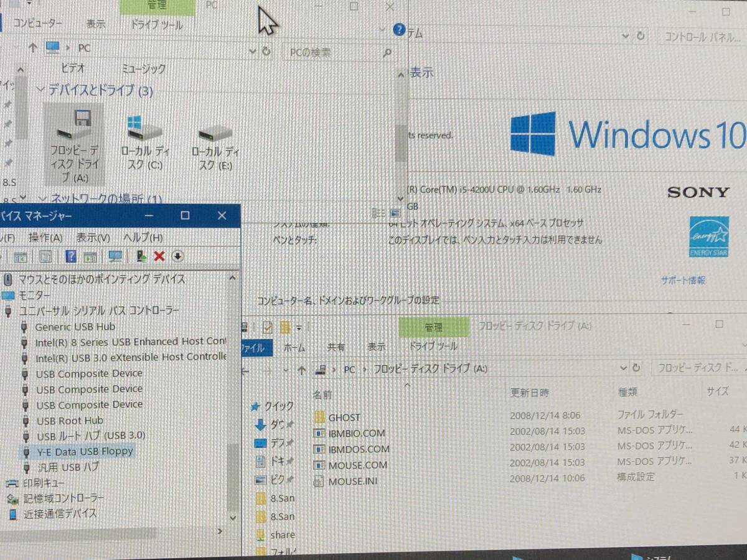This screenshot has height=560, width=747.
Task: Click the red X uninstall device icon
Action: click(159, 256)
